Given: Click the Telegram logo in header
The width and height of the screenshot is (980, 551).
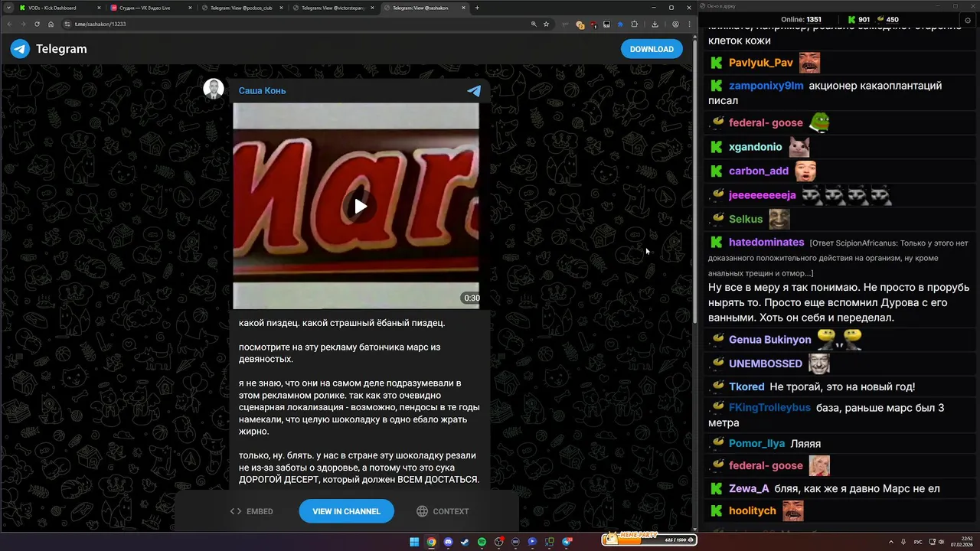Looking at the screenshot, I should 20,49.
